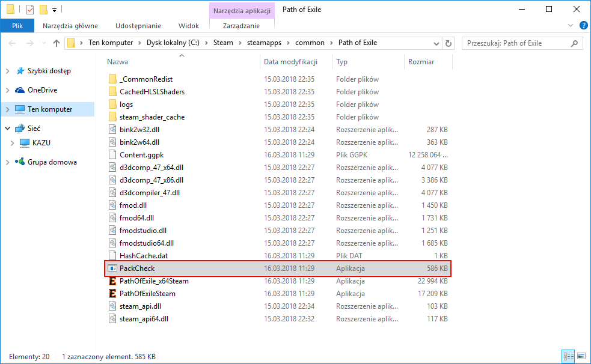Select Grupa domowa in the navigation pane
Viewport: 591px width, 364px height.
[x=52, y=162]
